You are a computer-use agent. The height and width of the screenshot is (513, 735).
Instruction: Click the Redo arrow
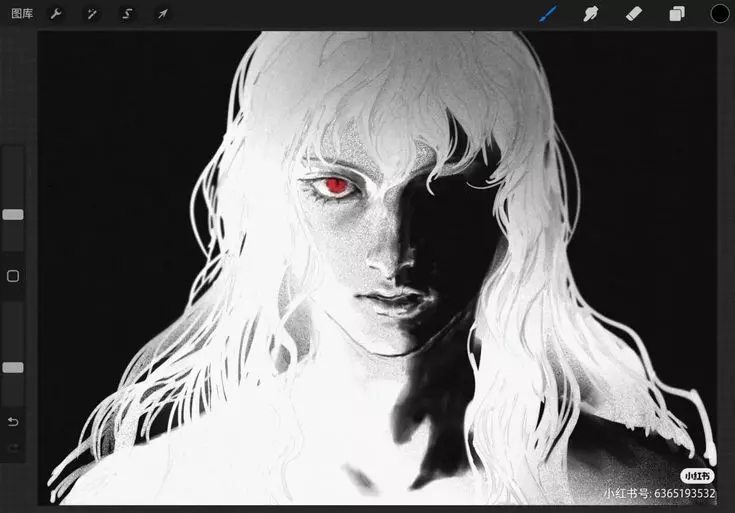coord(13,448)
